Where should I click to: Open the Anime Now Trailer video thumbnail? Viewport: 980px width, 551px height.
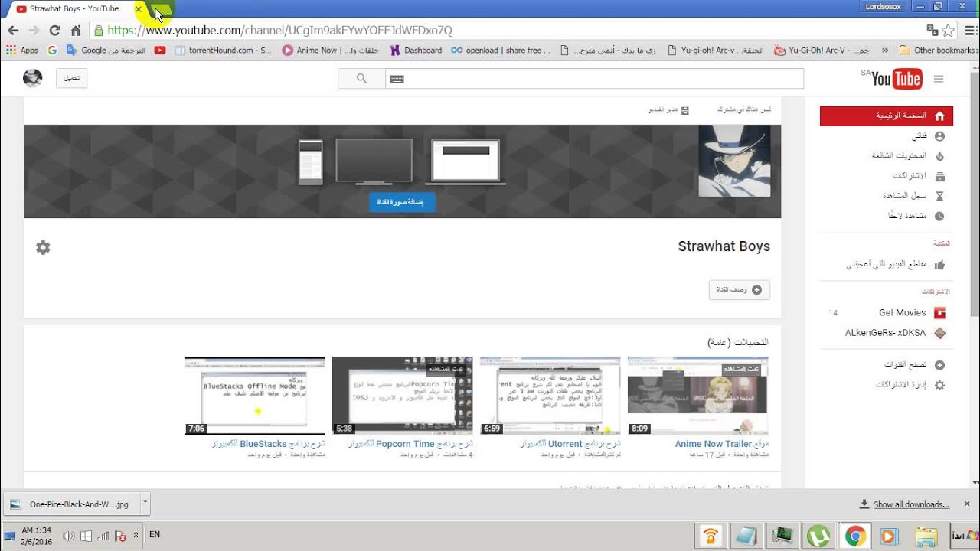point(697,396)
